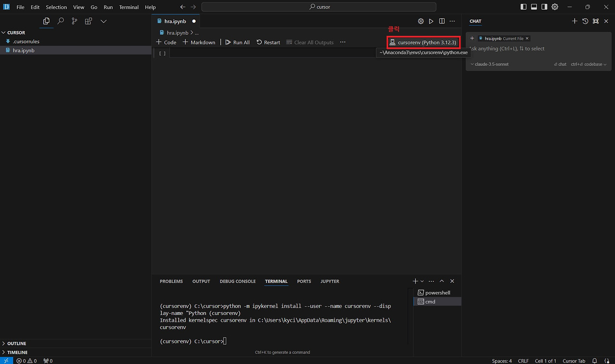Viewport: 615px width, 364px height.
Task: Open the .cursorrules file
Action: coord(76,41)
